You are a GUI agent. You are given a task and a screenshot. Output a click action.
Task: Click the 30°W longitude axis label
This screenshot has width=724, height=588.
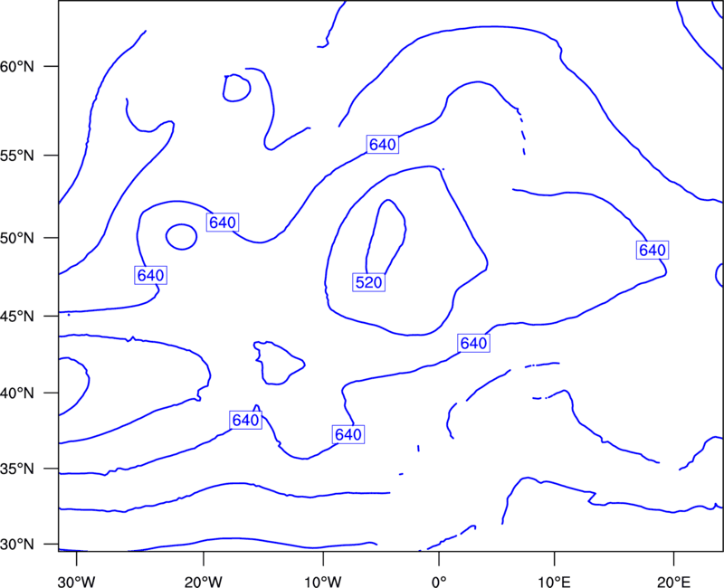77,582
